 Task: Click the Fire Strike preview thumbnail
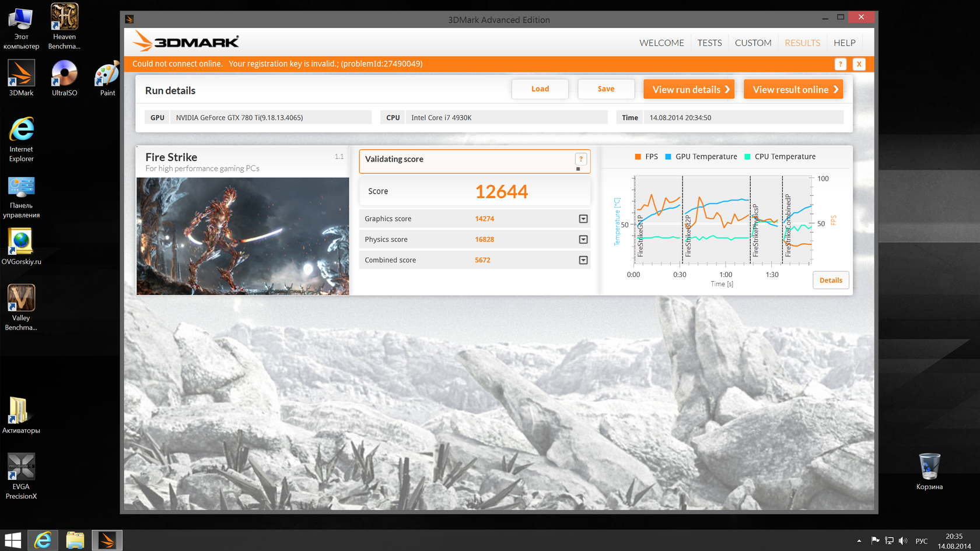coord(243,236)
